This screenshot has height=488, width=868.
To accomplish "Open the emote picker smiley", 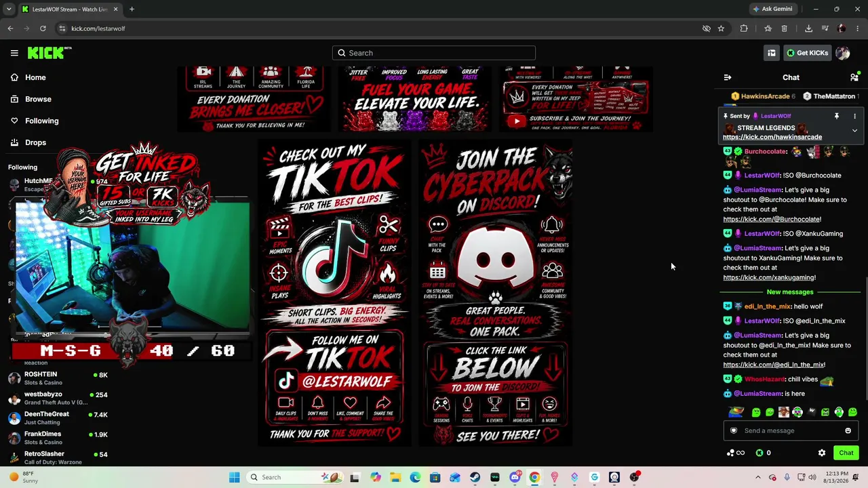I will coord(848,430).
